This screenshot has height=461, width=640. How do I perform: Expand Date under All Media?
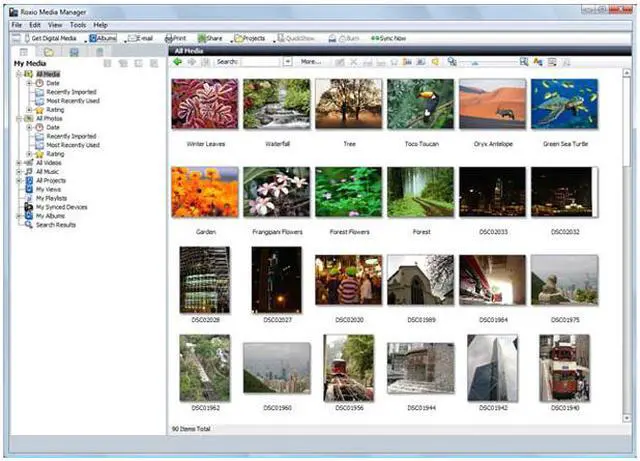click(x=29, y=83)
